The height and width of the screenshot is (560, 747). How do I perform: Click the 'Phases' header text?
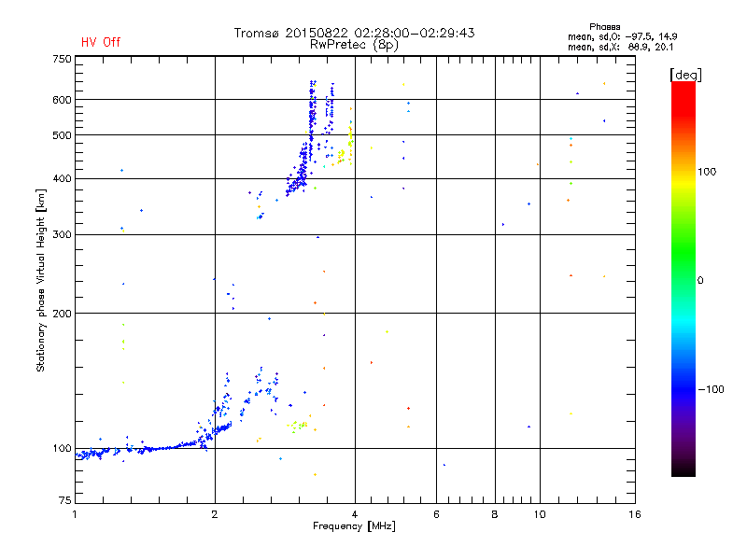click(604, 27)
